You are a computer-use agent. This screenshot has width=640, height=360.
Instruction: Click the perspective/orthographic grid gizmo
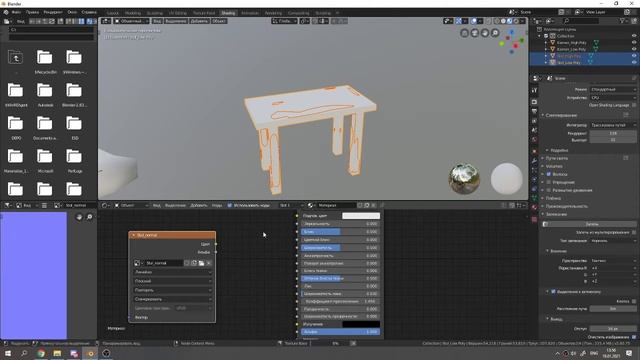pos(464,33)
